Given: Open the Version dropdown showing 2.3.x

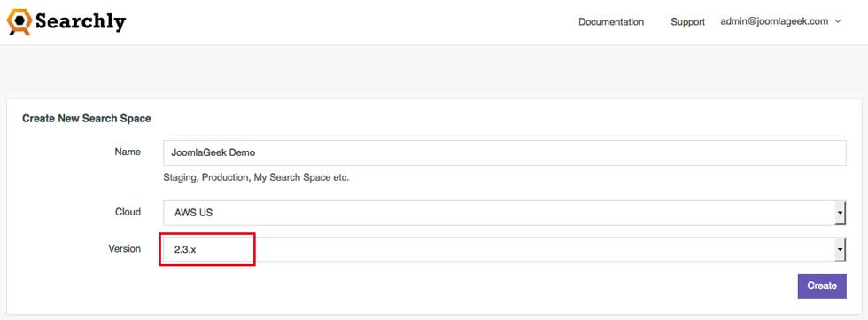Looking at the screenshot, I should (x=504, y=250).
